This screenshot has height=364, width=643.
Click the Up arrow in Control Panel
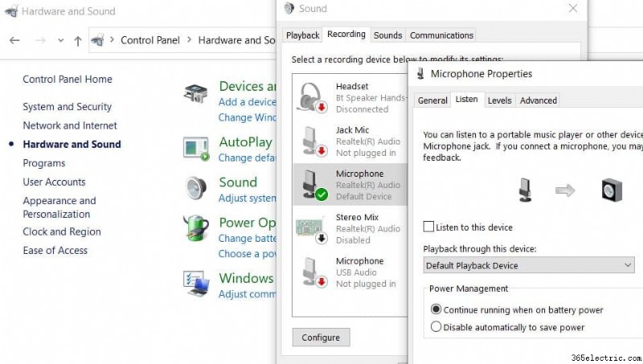click(78, 41)
